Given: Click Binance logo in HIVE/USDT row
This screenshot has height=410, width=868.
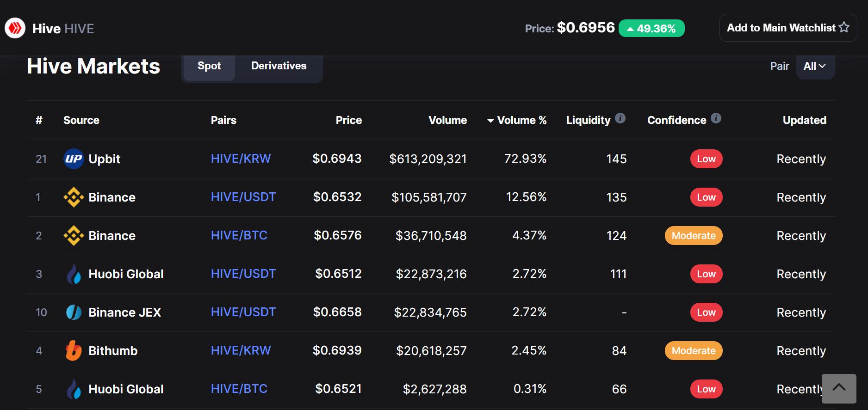Looking at the screenshot, I should [x=74, y=197].
